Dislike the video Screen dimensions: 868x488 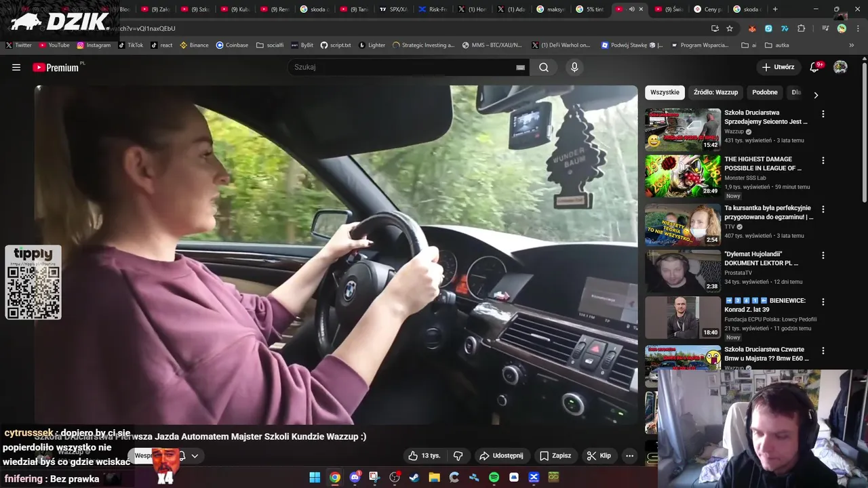[x=458, y=455]
